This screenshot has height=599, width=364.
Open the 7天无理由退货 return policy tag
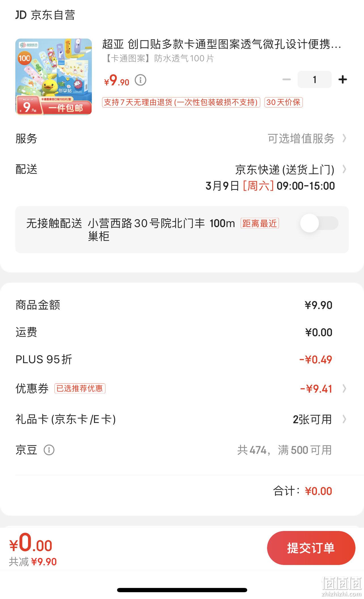coord(181,102)
